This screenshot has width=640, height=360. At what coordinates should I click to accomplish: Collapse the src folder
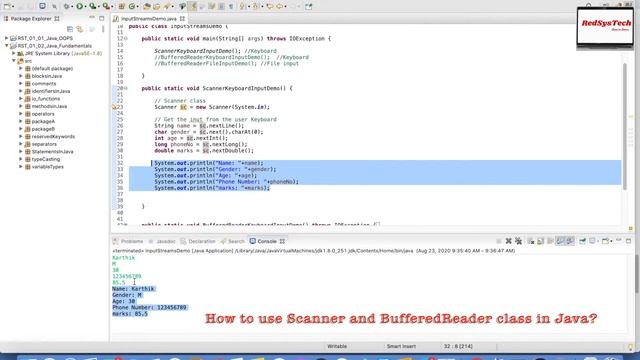[x=13, y=61]
